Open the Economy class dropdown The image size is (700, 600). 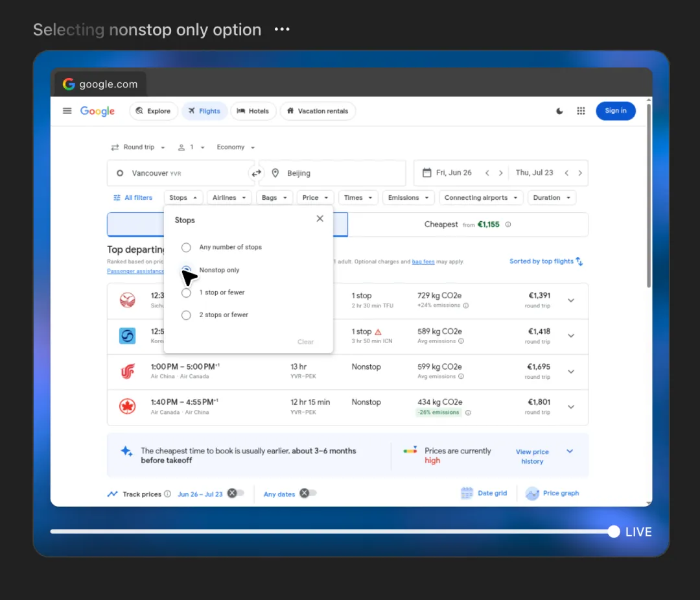235,147
